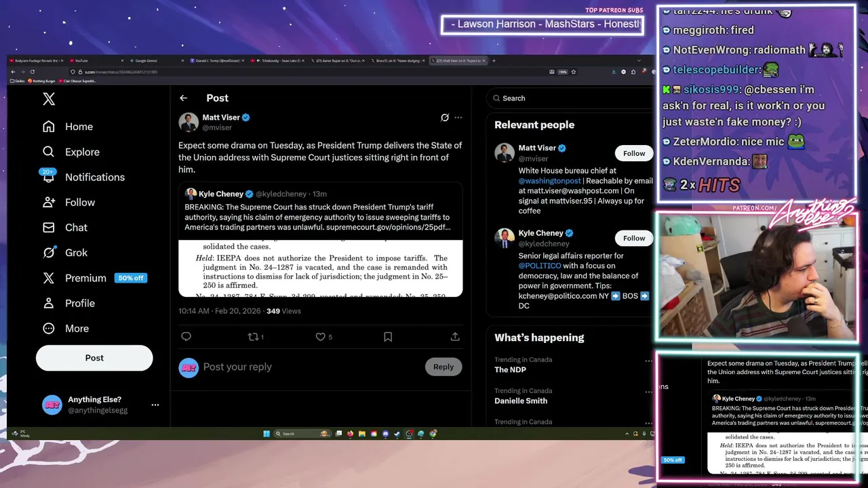Open options for The NDP trend

pyautogui.click(x=648, y=361)
